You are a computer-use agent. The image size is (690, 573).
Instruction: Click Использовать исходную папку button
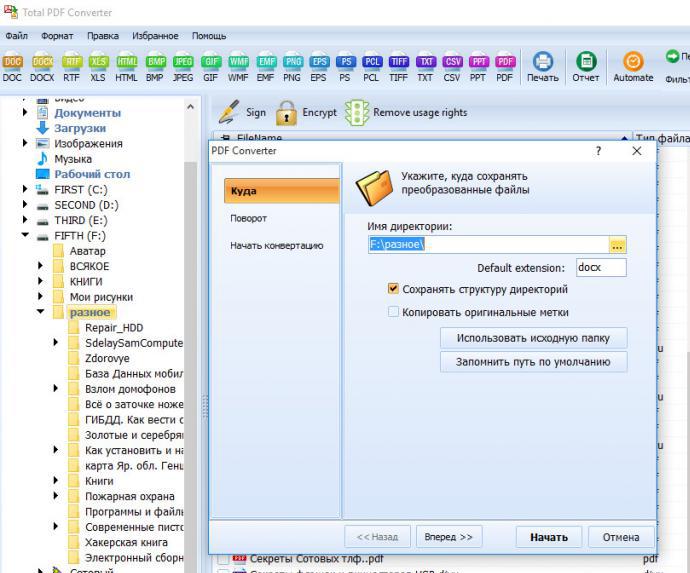click(x=533, y=338)
